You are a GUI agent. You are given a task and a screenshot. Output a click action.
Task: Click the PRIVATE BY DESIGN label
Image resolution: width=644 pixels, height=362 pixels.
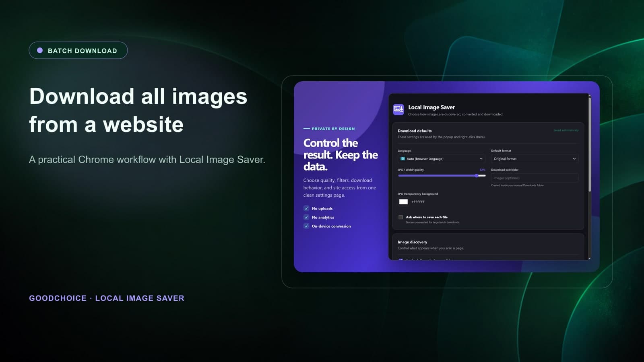(333, 129)
